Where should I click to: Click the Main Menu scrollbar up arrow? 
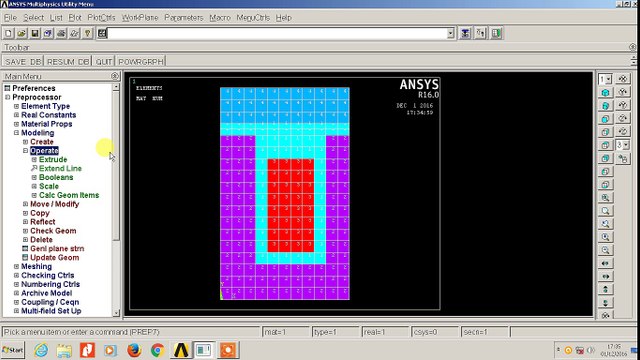point(116,87)
